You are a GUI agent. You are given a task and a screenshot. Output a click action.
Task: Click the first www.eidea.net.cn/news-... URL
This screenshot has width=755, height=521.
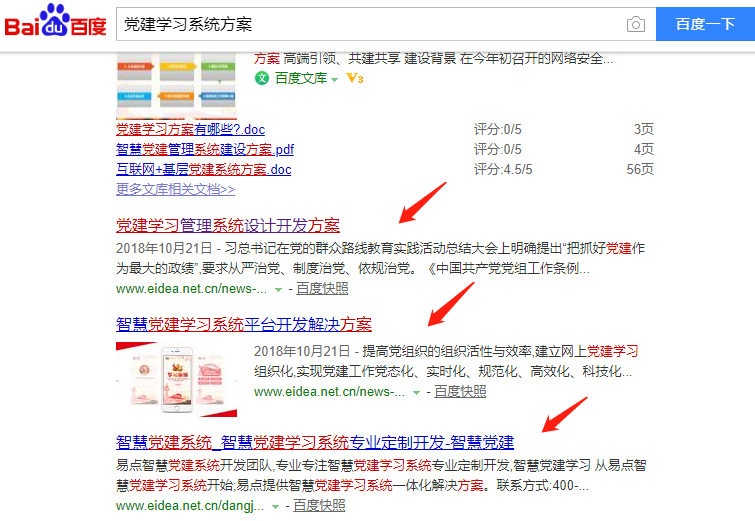pos(191,289)
